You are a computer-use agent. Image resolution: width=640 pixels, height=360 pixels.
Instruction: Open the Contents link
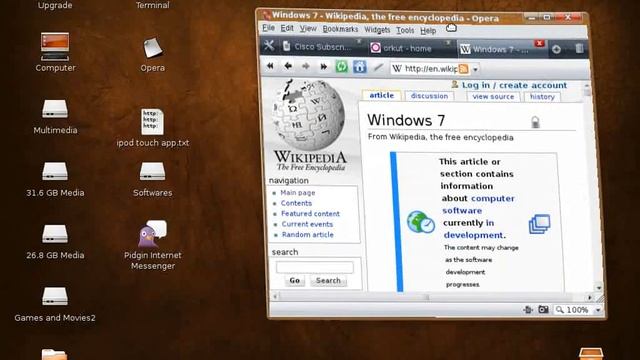pos(296,203)
